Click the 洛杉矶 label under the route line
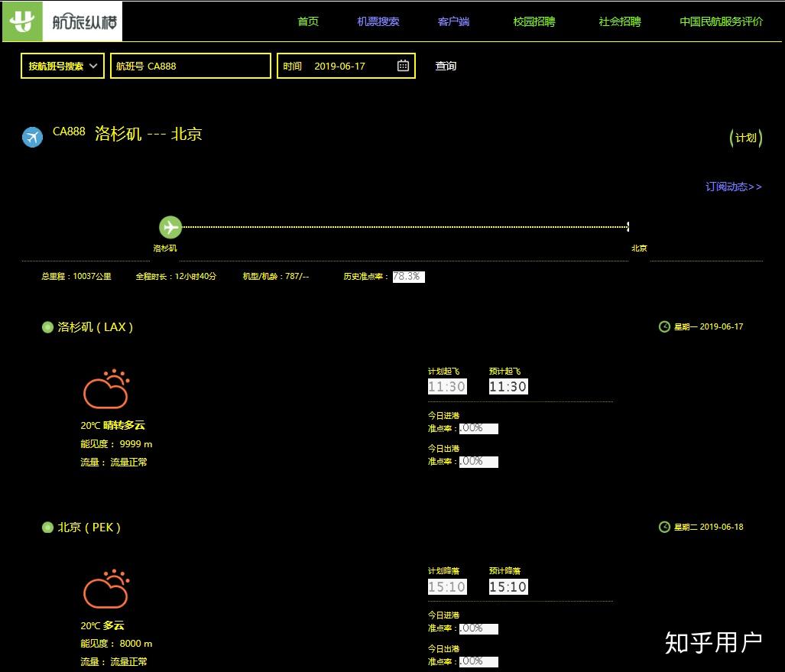Screen dimensions: 785x672 pyautogui.click(x=164, y=248)
